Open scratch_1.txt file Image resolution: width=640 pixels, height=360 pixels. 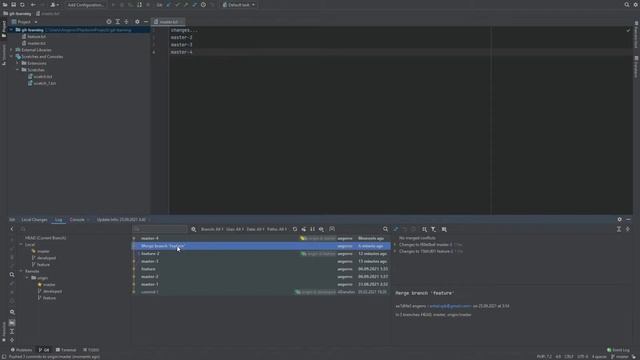point(42,83)
